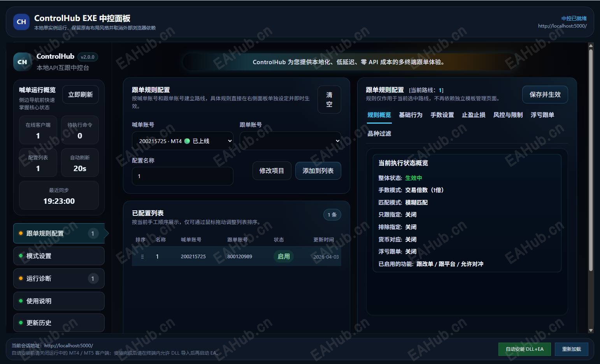Click the 自动刷新 20s stat card

click(80, 163)
